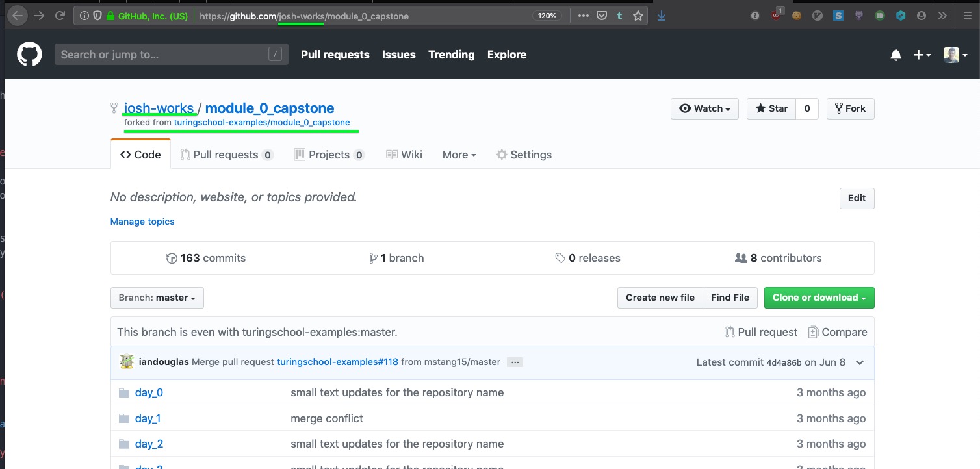Save page to Pocket icon

pos(602,16)
